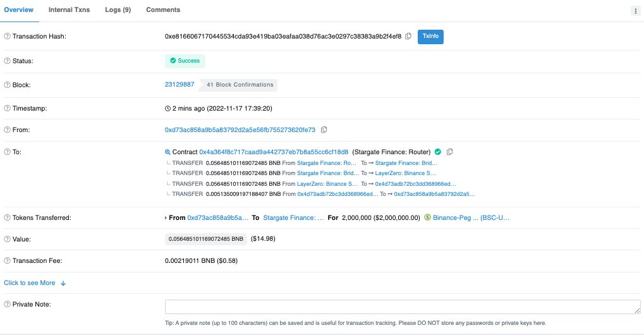Click the help icon beside To
This screenshot has height=335, width=644.
coord(7,152)
